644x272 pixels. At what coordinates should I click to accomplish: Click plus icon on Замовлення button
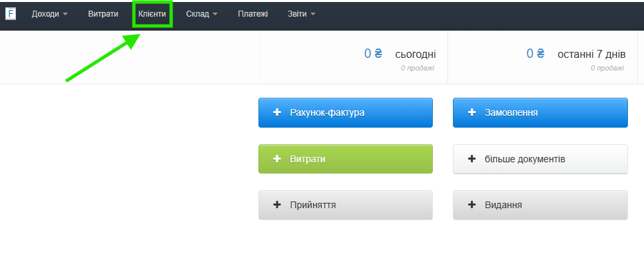click(x=472, y=112)
